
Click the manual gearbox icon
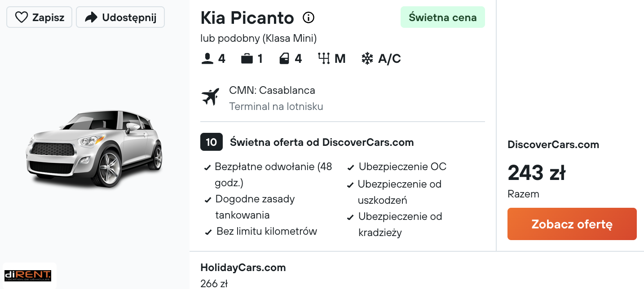(324, 59)
